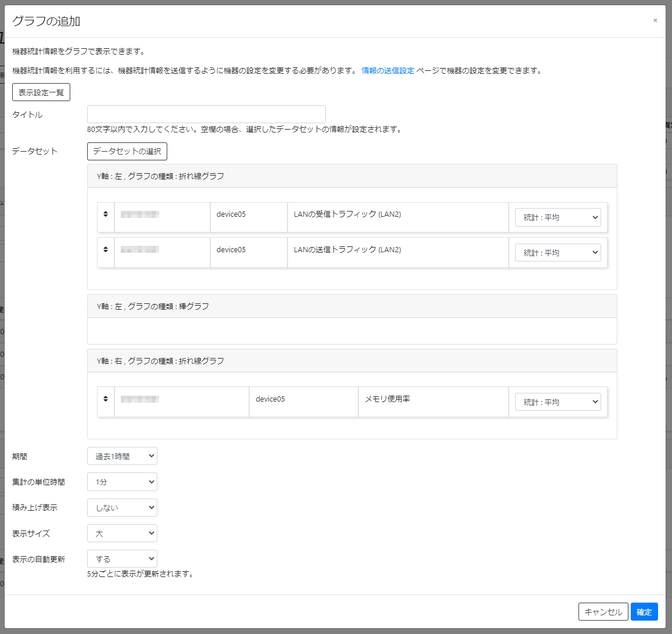Open the 情報の送信設定 link
672x634 pixels.
[x=387, y=70]
